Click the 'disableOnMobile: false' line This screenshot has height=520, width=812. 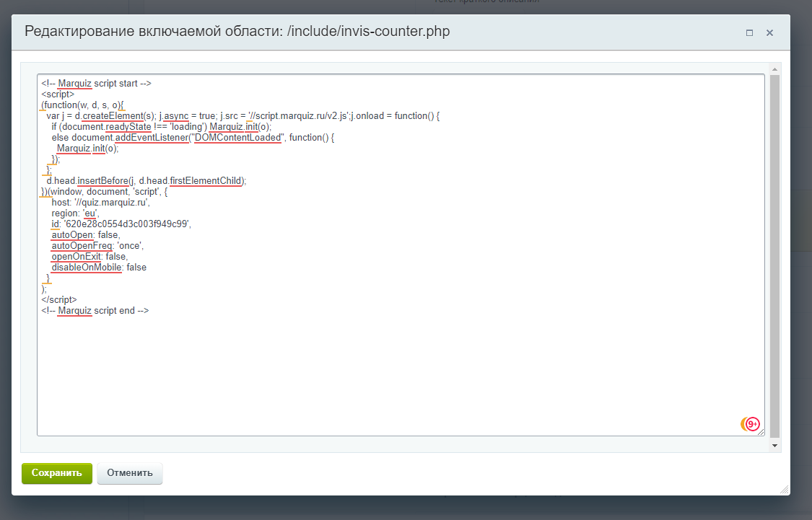pos(99,268)
